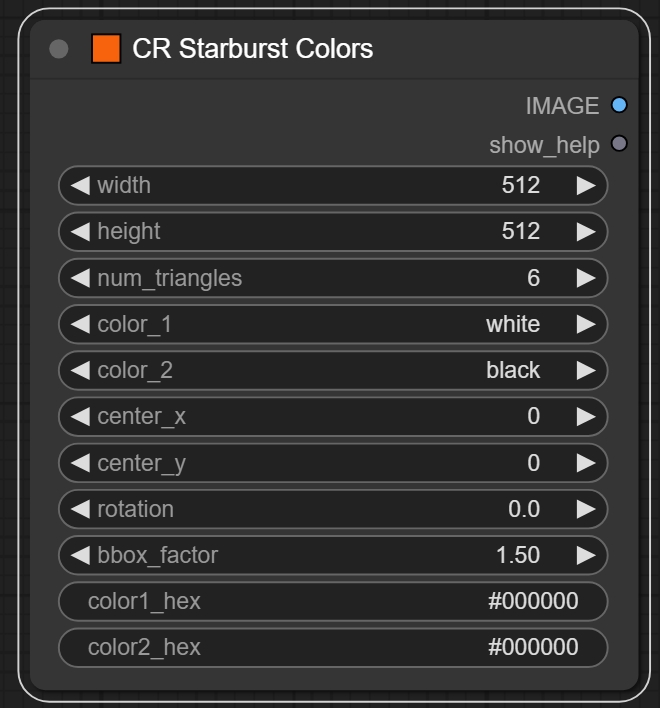Decrease center_y with left arrow

tap(80, 463)
